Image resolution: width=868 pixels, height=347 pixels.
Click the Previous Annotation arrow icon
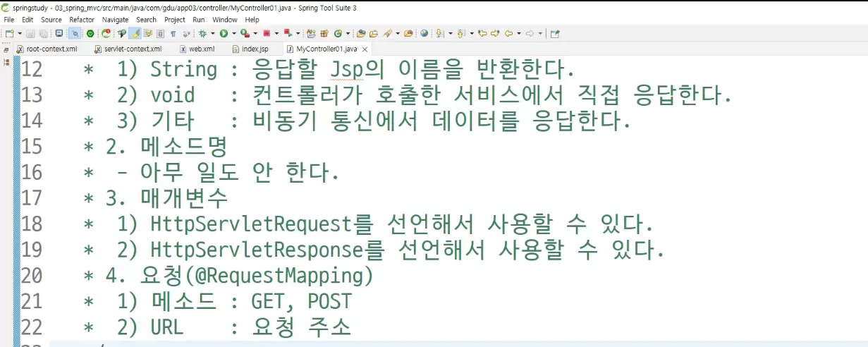point(460,33)
